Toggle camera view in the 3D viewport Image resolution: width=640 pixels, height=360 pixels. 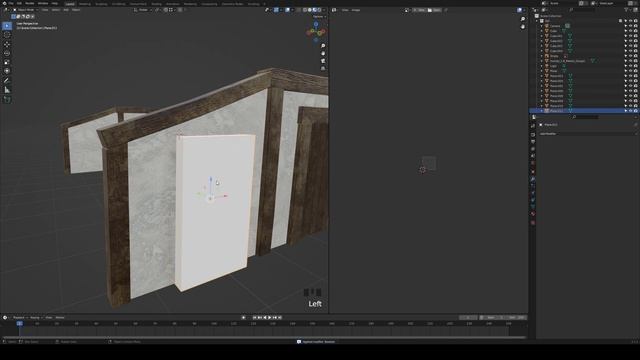click(x=323, y=61)
